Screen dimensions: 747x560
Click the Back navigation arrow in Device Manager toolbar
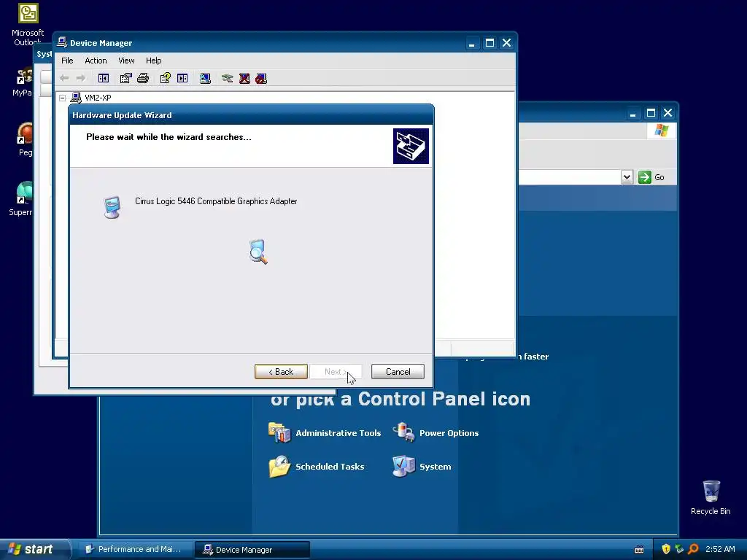click(x=64, y=78)
